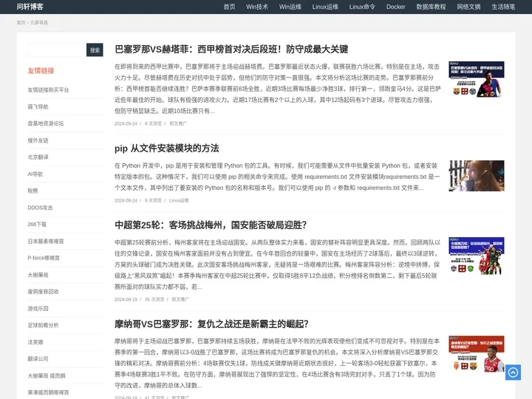Click the 搜索 search button
The image size is (532, 399).
[95, 50]
